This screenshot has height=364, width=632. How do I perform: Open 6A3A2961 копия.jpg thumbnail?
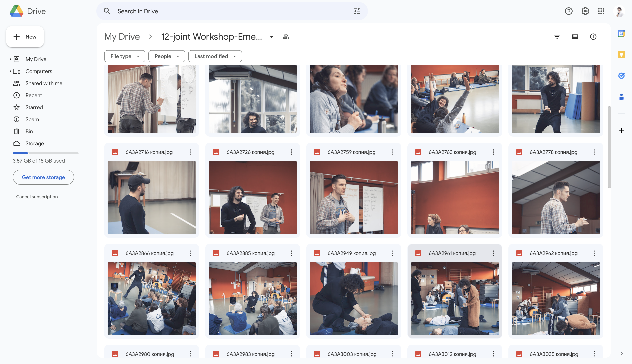click(x=455, y=298)
